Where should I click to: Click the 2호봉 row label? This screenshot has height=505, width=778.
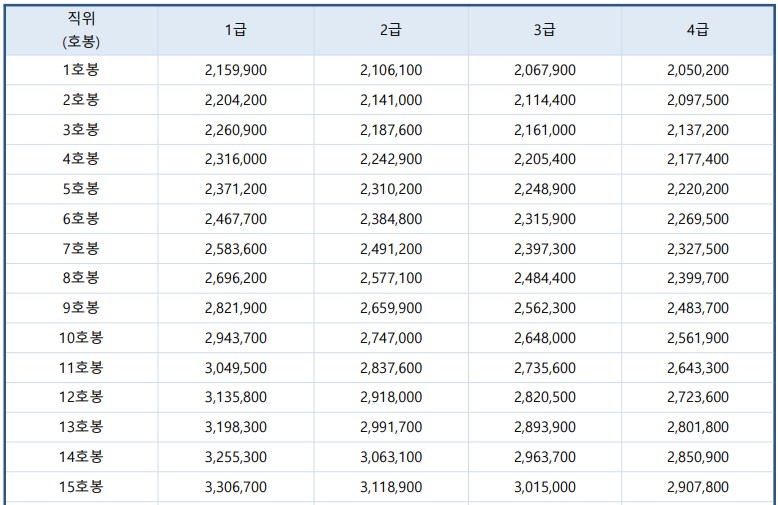(x=81, y=100)
